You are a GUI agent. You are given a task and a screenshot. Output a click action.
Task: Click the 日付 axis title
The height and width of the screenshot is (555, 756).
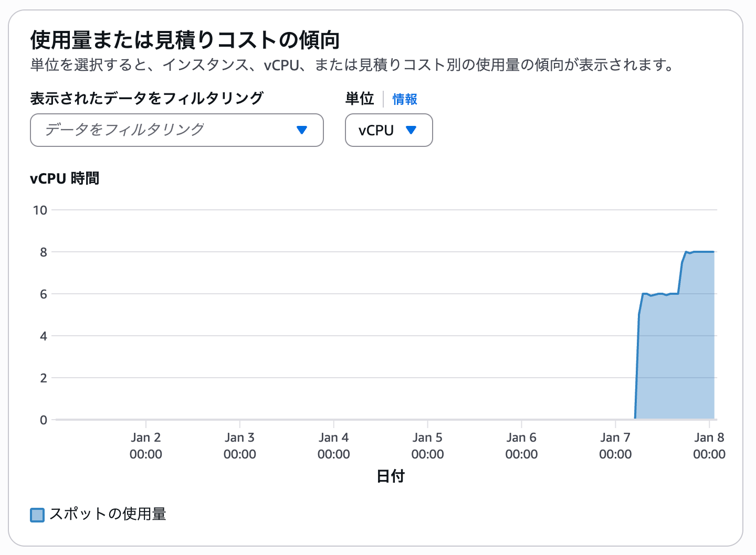(x=391, y=476)
